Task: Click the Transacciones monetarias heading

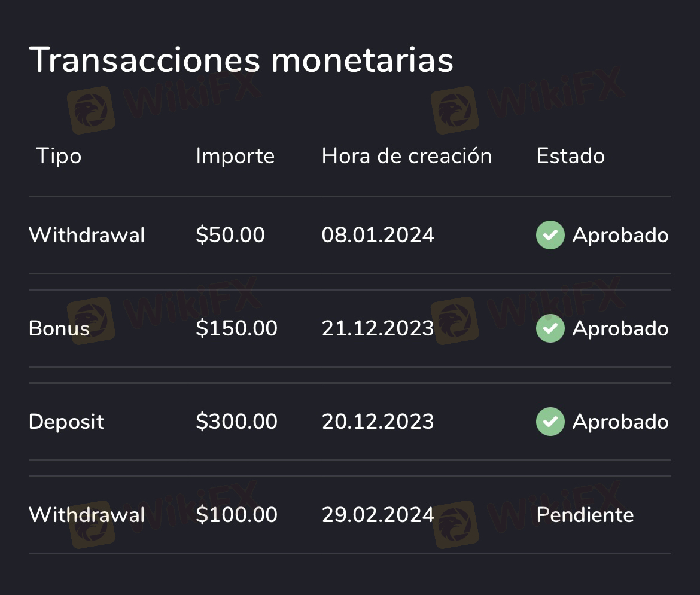Action: click(x=241, y=60)
